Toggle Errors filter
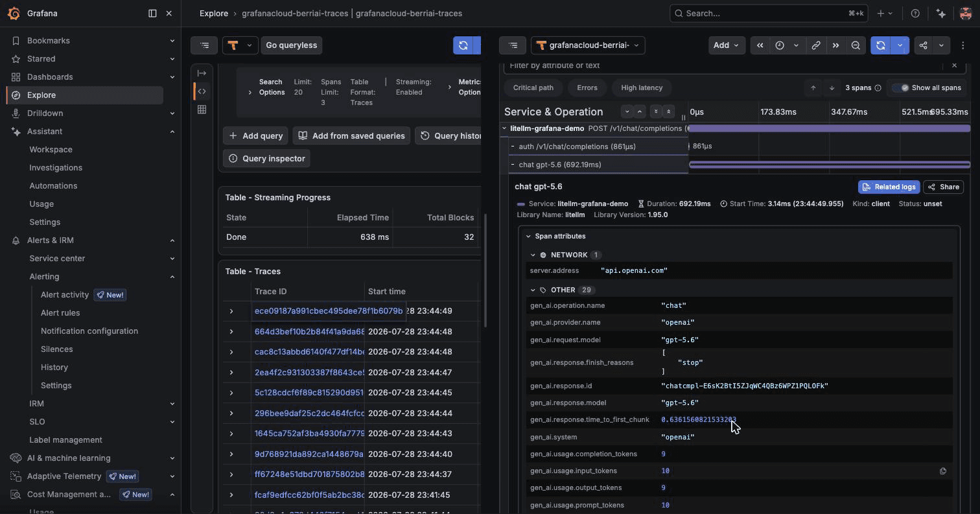This screenshot has height=514, width=980. 587,88
